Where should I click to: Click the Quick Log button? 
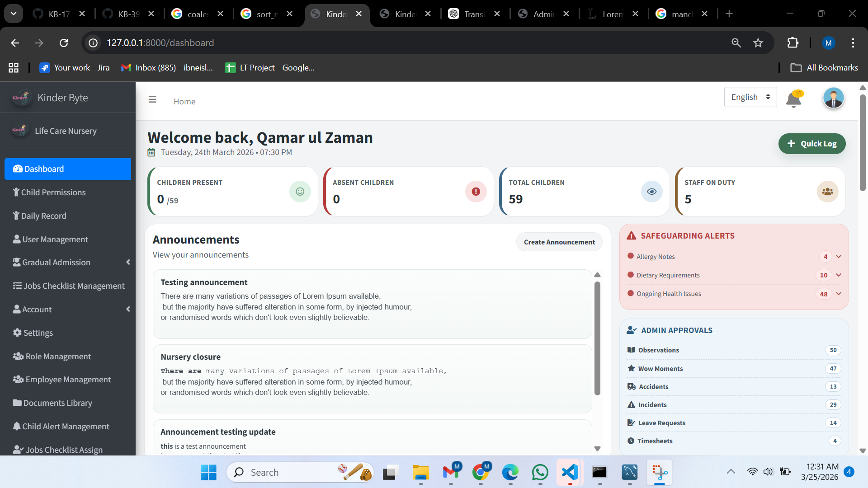click(x=811, y=144)
